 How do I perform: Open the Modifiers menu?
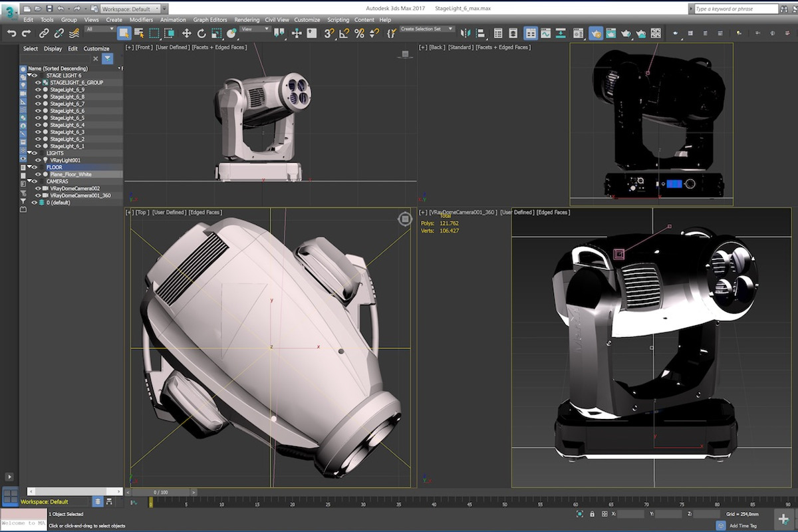pos(141,20)
